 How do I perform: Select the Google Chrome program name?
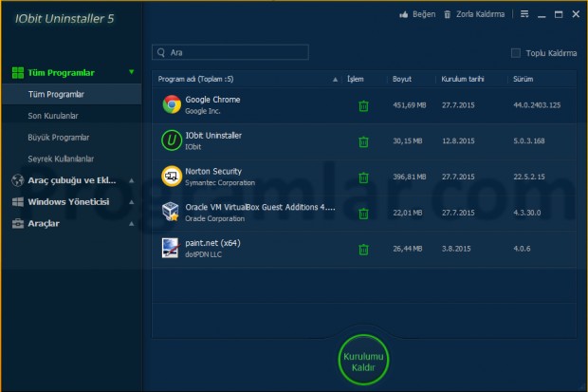212,100
